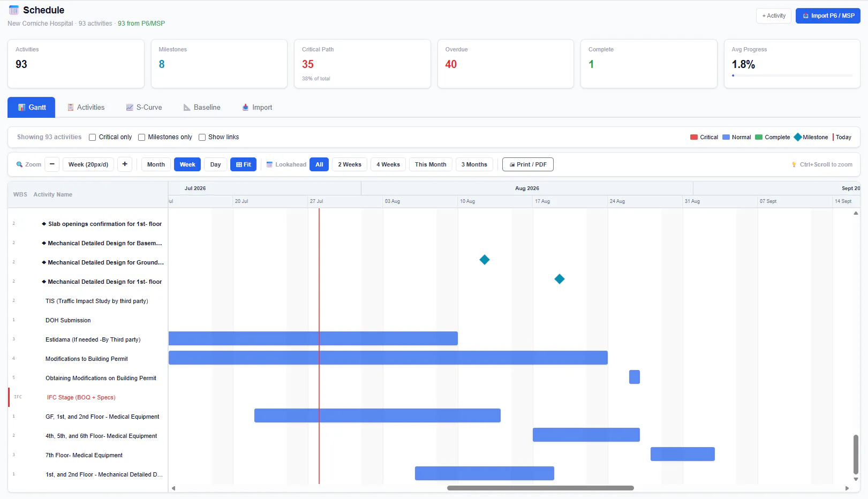Click the 1st and 2nd Floor Mechanical bar
Image resolution: width=868 pixels, height=499 pixels.
pyautogui.click(x=485, y=473)
